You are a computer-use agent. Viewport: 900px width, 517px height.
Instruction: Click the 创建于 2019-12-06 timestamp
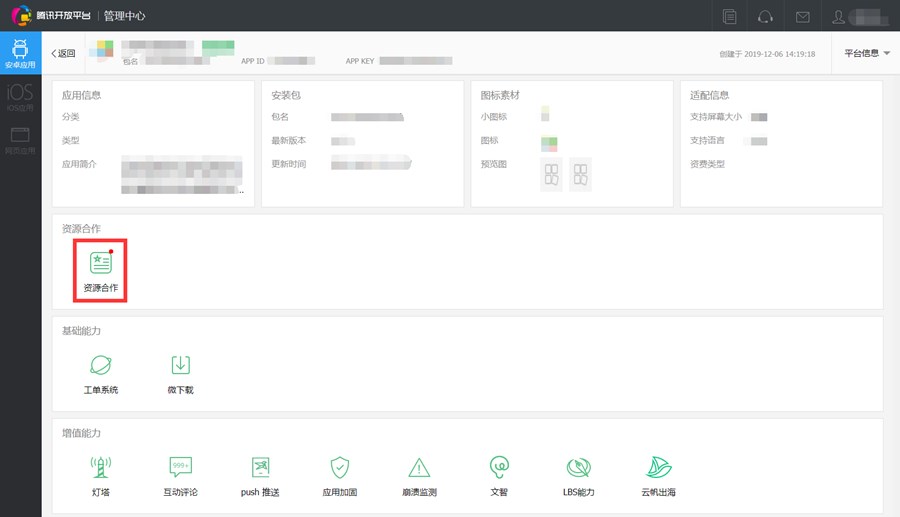(x=767, y=54)
